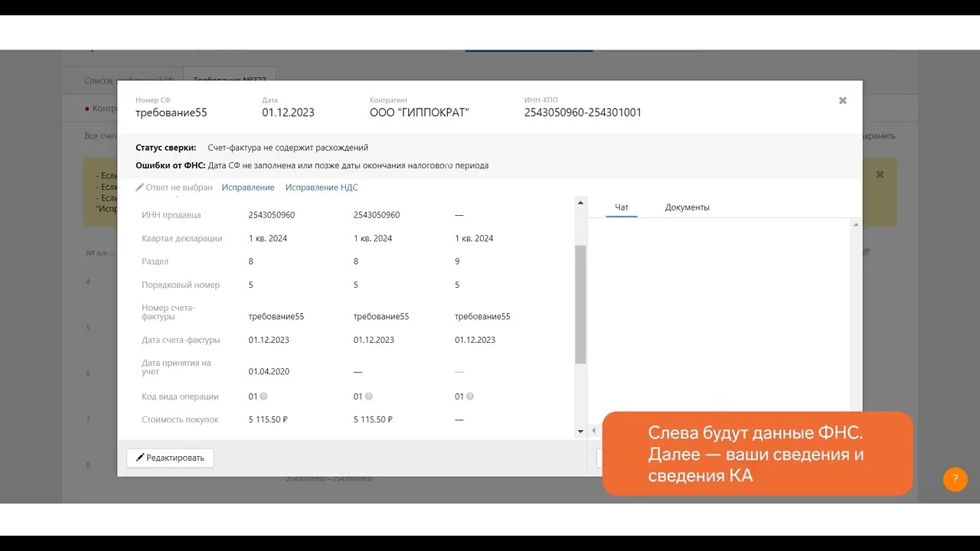The image size is (980, 551).
Task: Click the down arrow of the table scrollbar
Action: 580,432
